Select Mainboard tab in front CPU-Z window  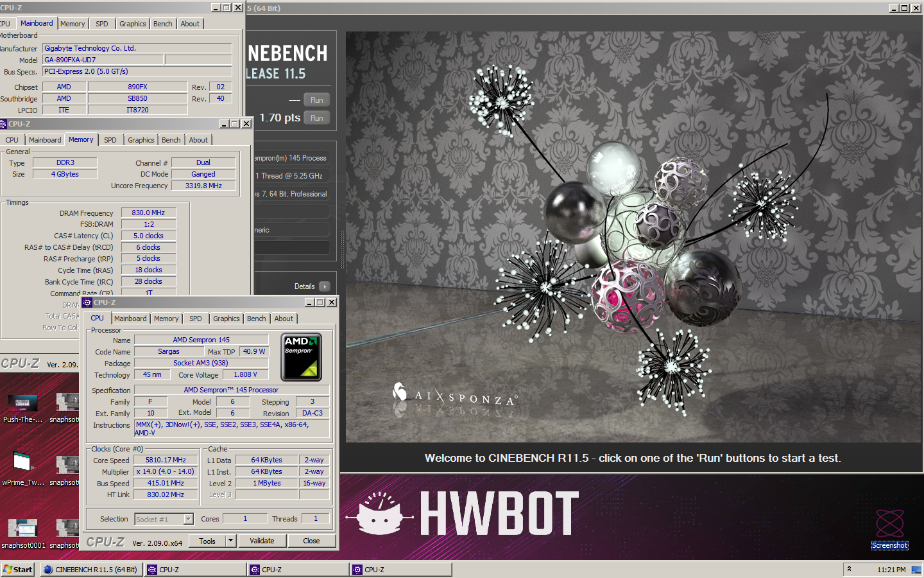130,319
